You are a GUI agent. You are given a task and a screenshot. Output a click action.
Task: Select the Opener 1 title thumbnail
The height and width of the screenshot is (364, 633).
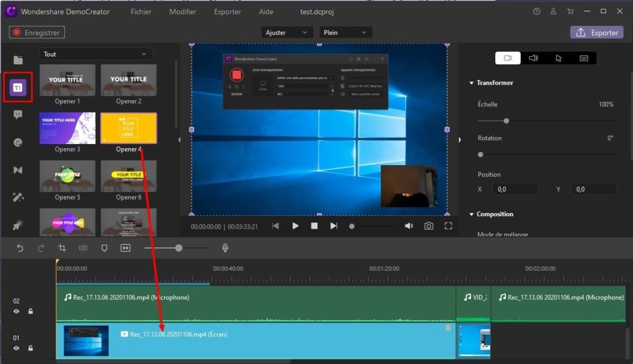[67, 80]
